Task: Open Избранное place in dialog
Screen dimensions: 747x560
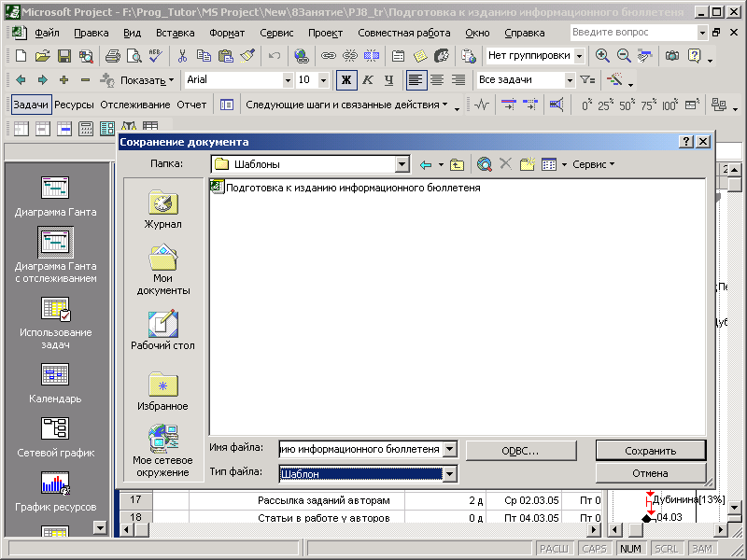Action: click(162, 391)
